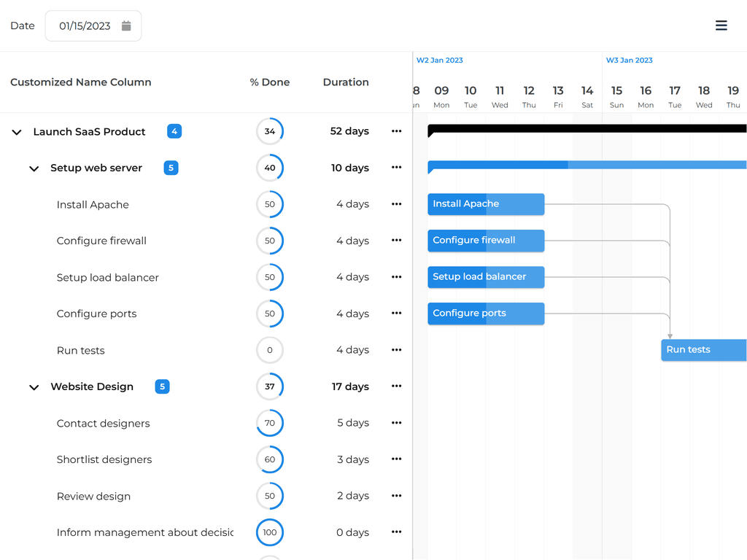The image size is (747, 560).
Task: Open options menu for Configure firewall
Action: 396,241
